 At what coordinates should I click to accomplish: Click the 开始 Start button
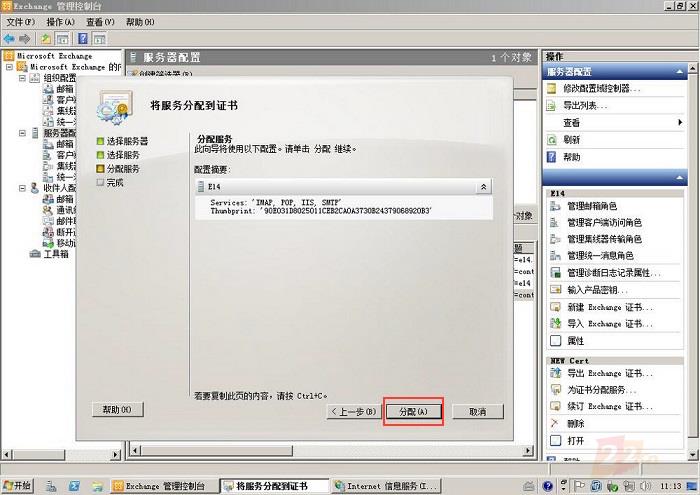point(17,486)
